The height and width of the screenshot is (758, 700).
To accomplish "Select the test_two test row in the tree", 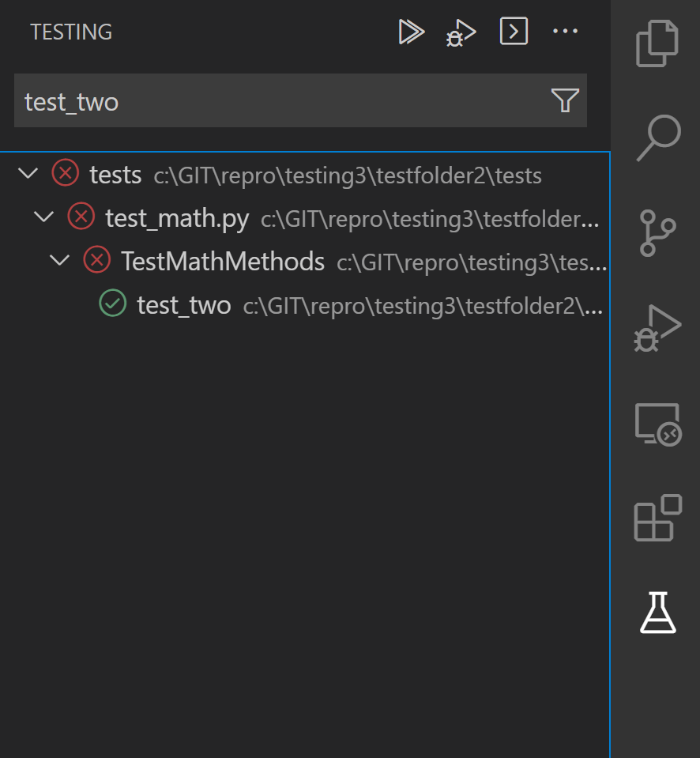I will [304, 304].
